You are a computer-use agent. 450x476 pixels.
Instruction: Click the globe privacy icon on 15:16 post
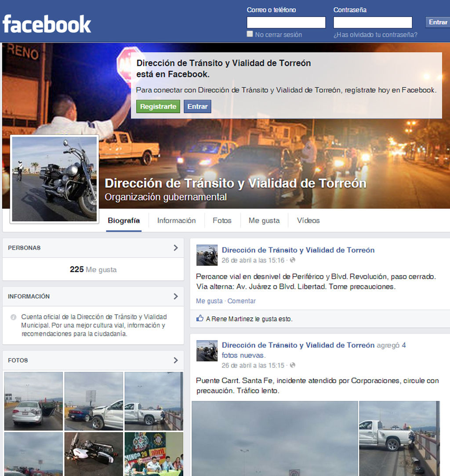tap(293, 260)
